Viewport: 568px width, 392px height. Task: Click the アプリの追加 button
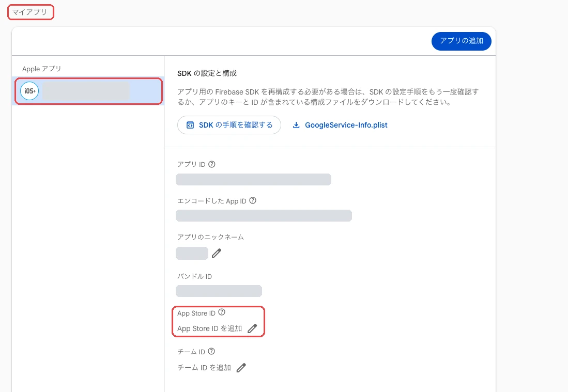461,41
